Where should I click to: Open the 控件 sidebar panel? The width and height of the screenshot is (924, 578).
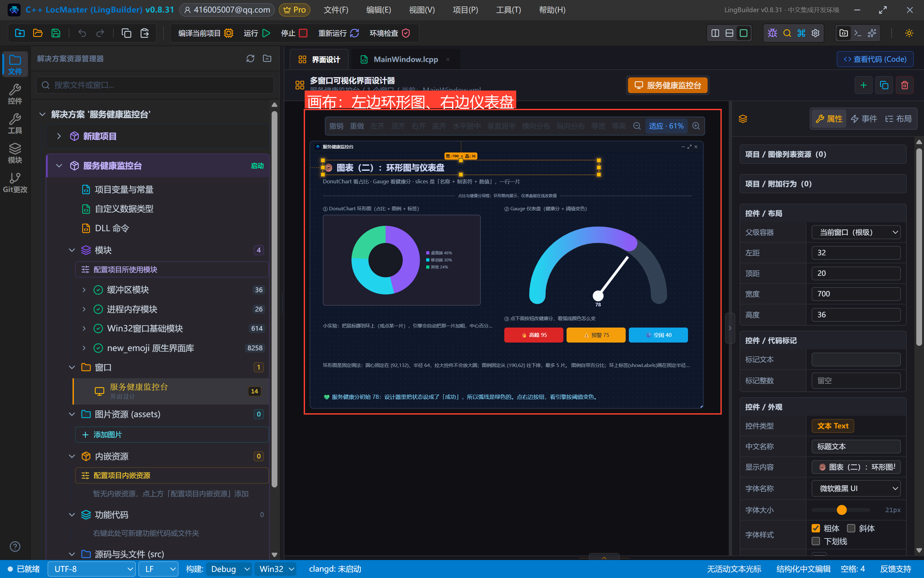point(15,94)
